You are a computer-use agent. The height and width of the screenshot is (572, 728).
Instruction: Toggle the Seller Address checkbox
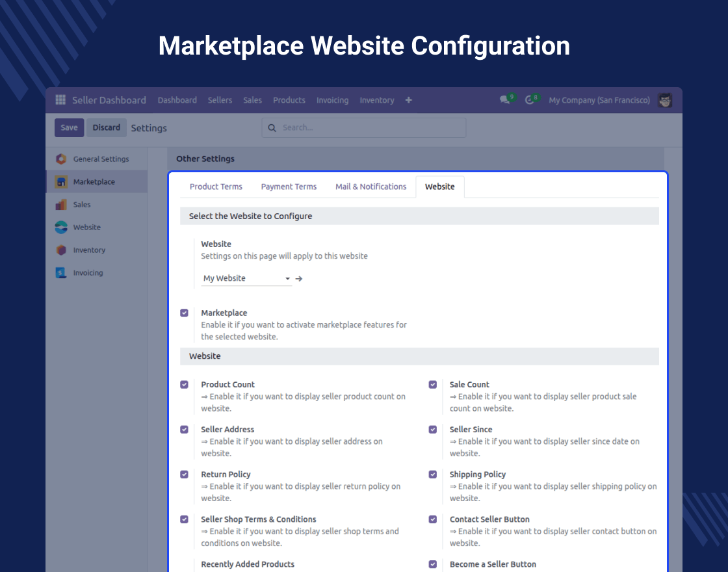point(185,430)
